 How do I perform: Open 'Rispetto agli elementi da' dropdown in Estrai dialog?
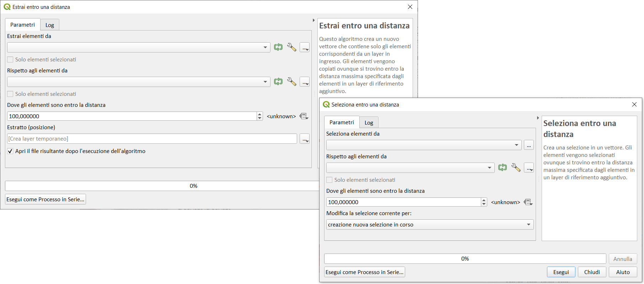(138, 82)
